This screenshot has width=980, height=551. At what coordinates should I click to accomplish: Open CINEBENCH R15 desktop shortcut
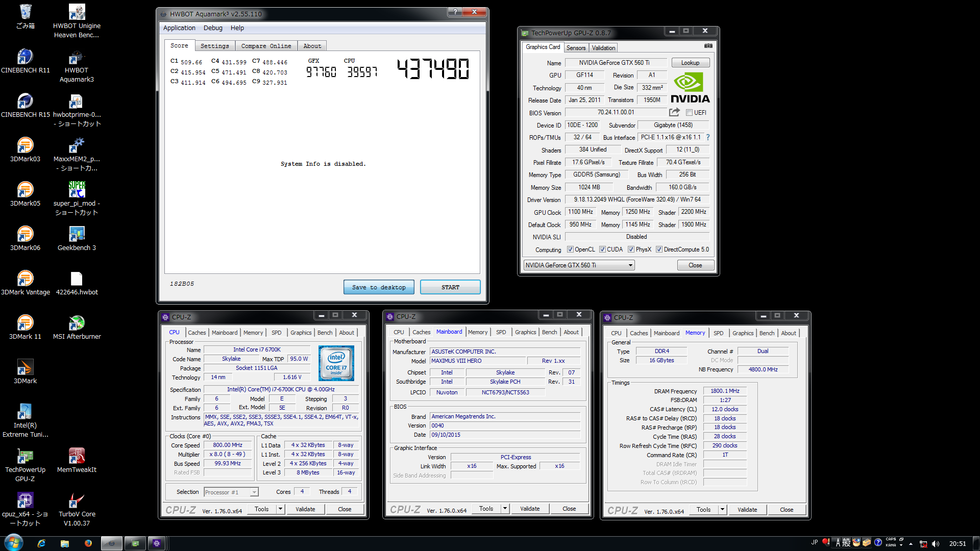click(25, 105)
